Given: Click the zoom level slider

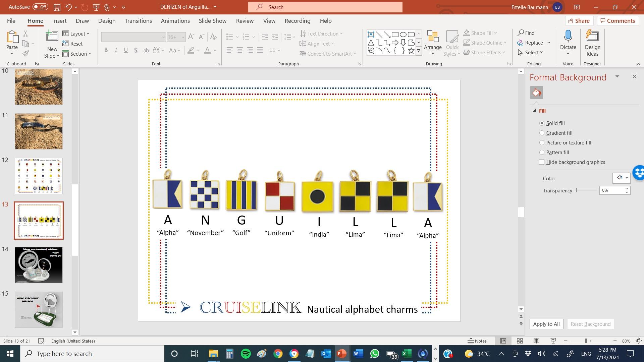Looking at the screenshot, I should [x=590, y=341].
